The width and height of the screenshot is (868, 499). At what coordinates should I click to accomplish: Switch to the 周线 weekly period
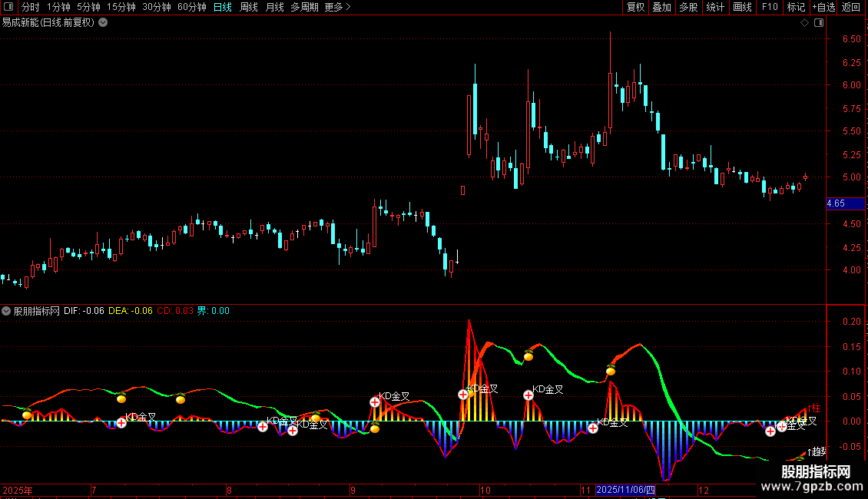coord(249,7)
